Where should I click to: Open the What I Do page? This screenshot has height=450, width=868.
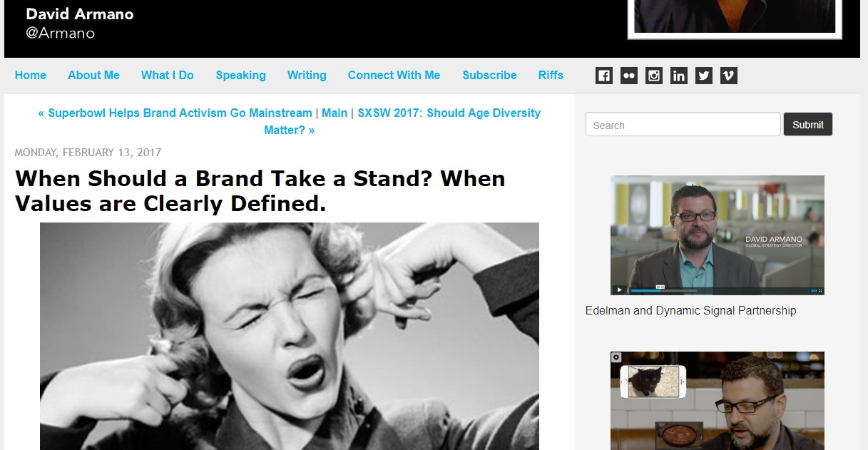pos(168,75)
